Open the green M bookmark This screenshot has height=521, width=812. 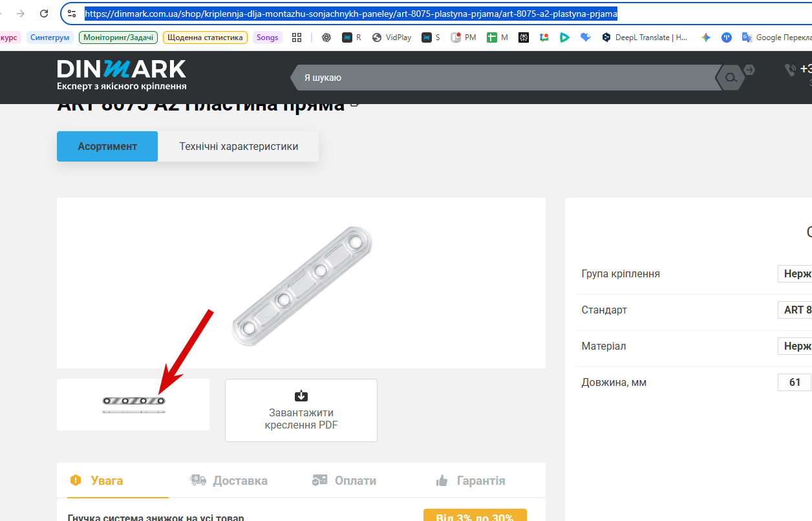[498, 37]
